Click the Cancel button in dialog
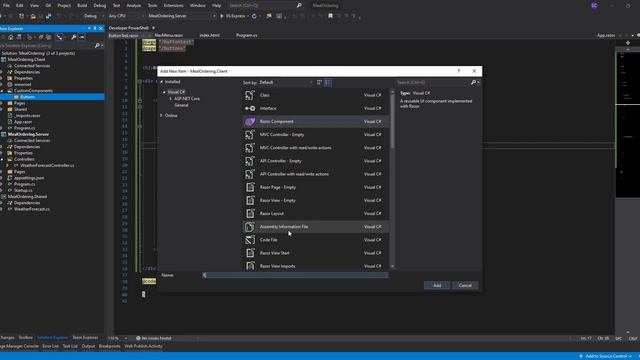 click(465, 285)
